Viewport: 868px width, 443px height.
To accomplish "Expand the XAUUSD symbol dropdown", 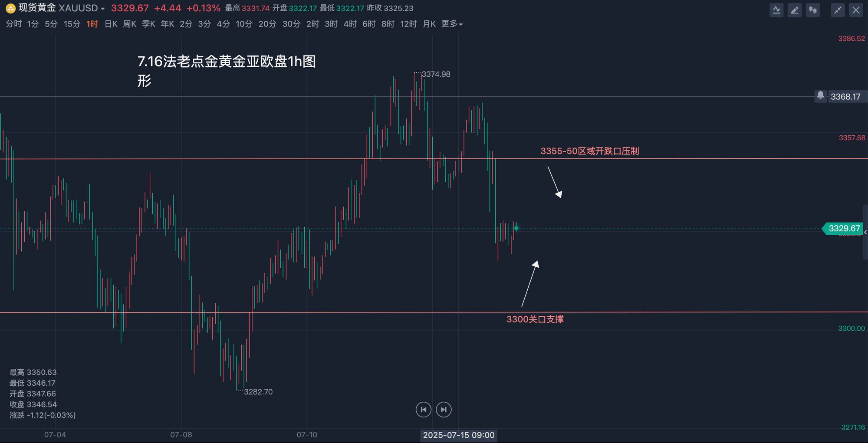I will [x=103, y=9].
